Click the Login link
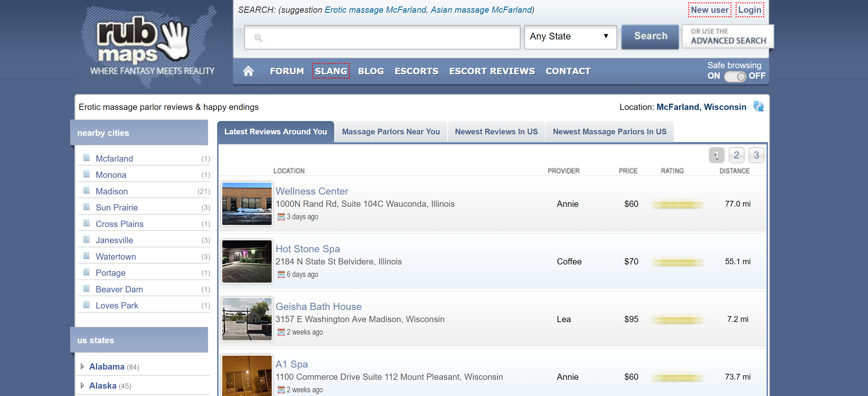Image resolution: width=868 pixels, height=396 pixels. 750,10
